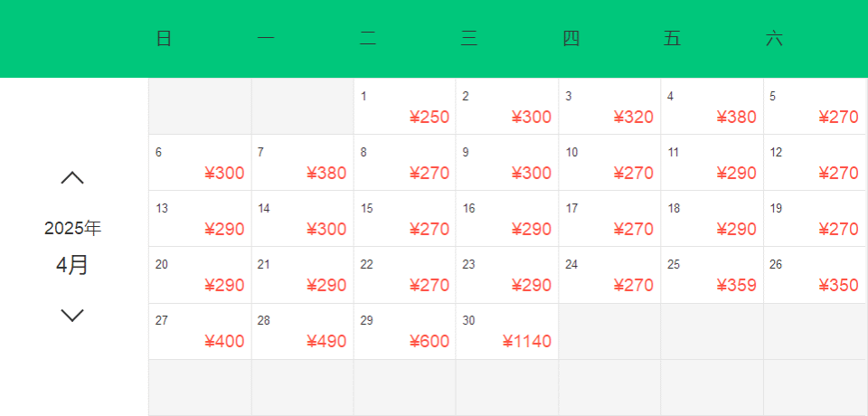Select April 27 priced ¥400

coord(200,331)
